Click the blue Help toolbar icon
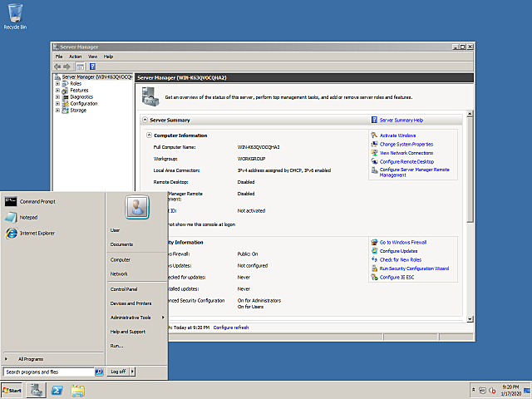Viewport: 532px width, 399px height. tap(92, 66)
